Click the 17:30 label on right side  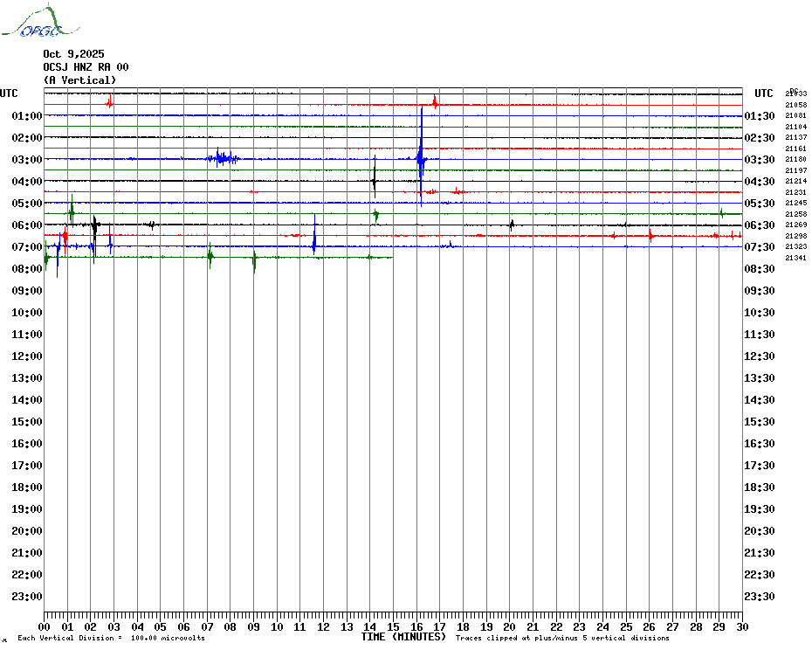pyautogui.click(x=760, y=465)
